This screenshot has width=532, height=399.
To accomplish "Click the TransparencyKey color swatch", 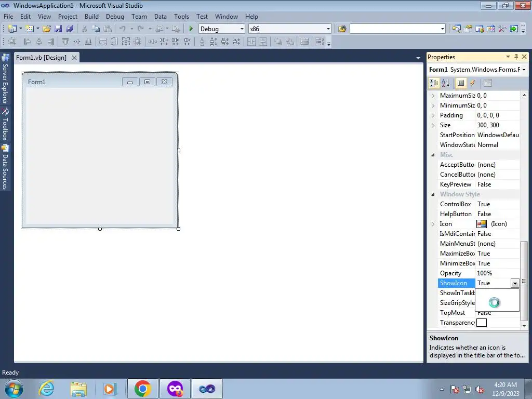I will 482,323.
